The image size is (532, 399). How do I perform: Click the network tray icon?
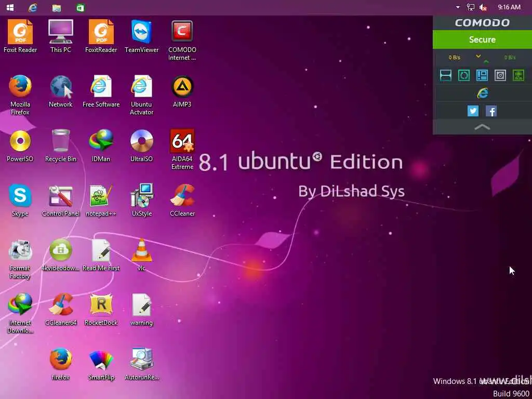(x=471, y=7)
